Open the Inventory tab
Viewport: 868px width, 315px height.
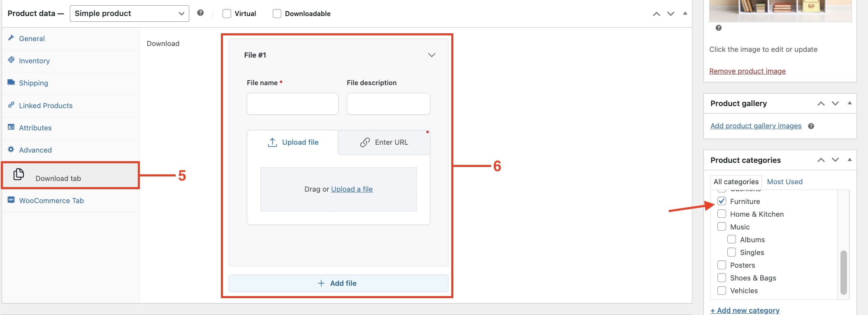coord(71,61)
